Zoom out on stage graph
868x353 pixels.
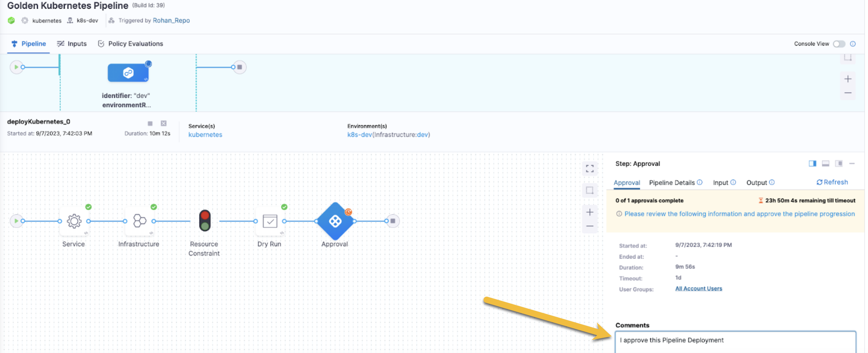pyautogui.click(x=848, y=93)
